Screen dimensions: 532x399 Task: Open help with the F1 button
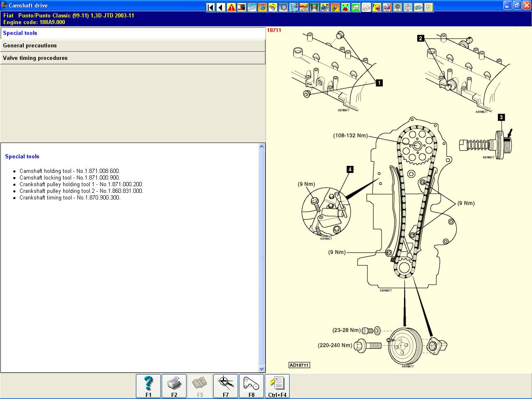(x=148, y=386)
